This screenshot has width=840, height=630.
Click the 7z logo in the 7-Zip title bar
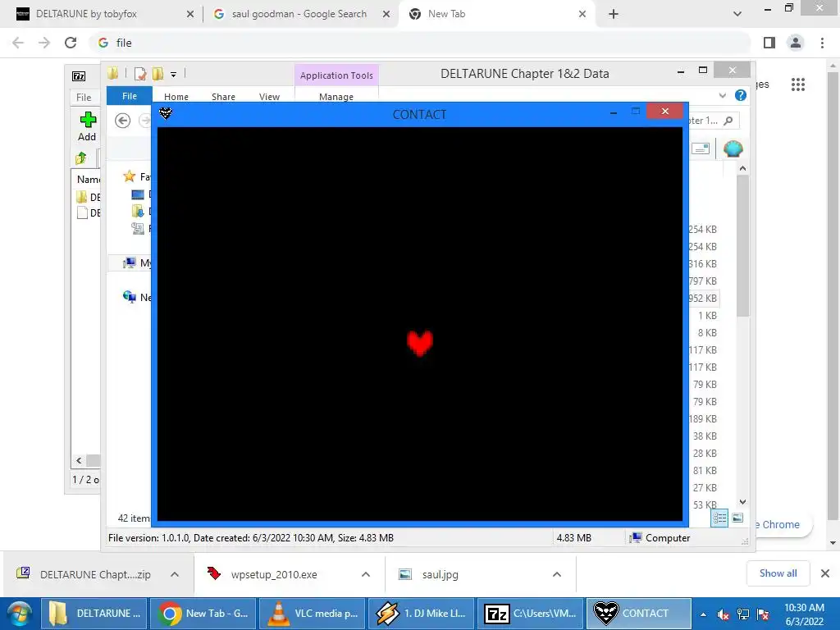click(x=79, y=76)
